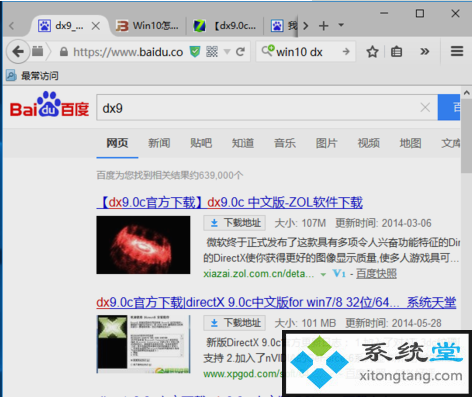Bookmark this page with the star icon

click(372, 52)
